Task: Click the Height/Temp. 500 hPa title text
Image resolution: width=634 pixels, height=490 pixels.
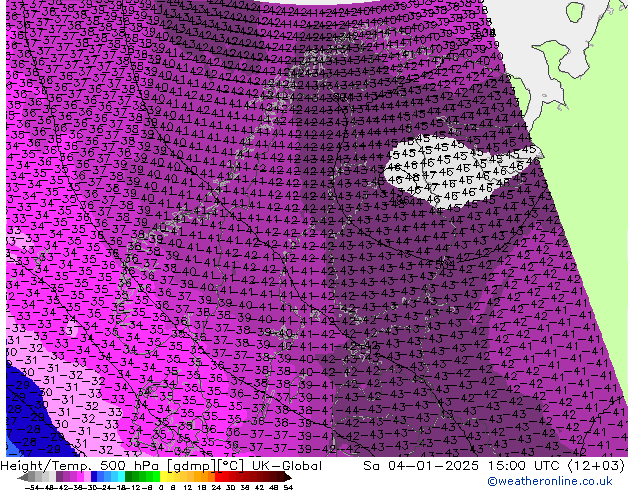Action: (x=80, y=466)
